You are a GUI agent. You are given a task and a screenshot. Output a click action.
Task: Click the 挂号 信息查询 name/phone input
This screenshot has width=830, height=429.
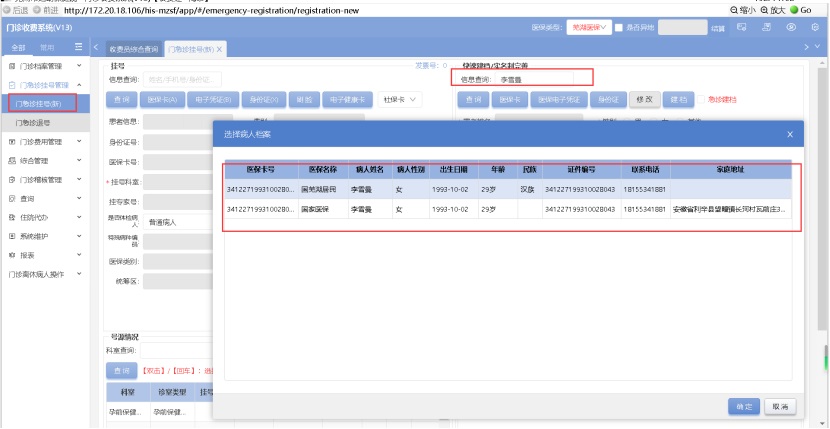(182, 80)
